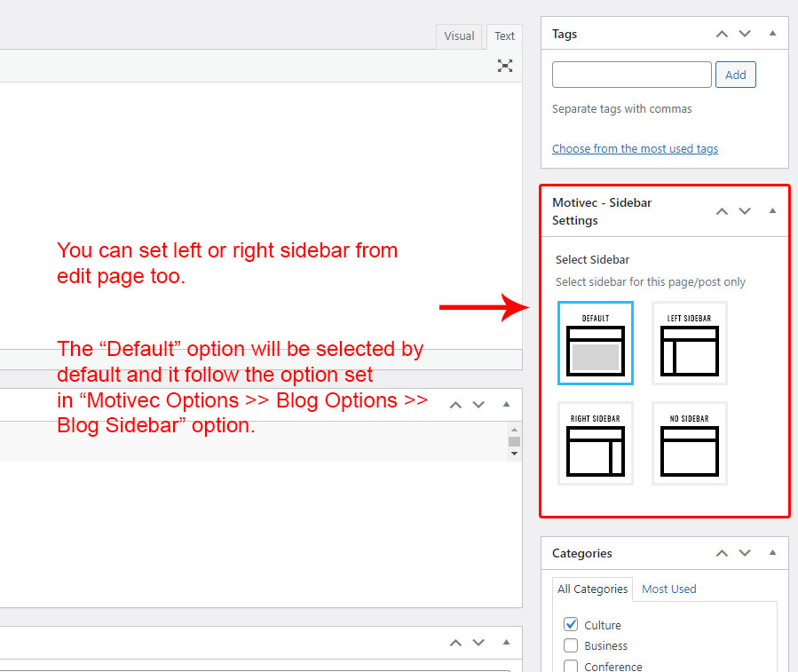The height and width of the screenshot is (672, 798).
Task: Enable the Conference category checkbox
Action: click(x=571, y=666)
